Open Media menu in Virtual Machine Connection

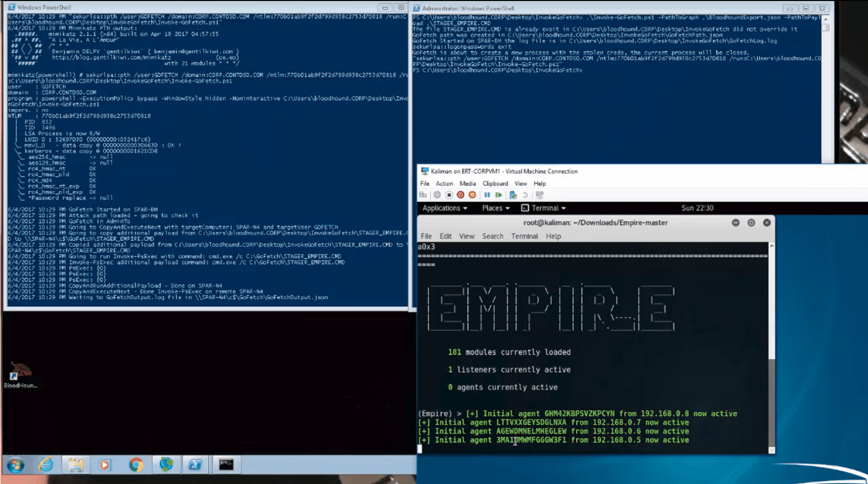point(468,184)
